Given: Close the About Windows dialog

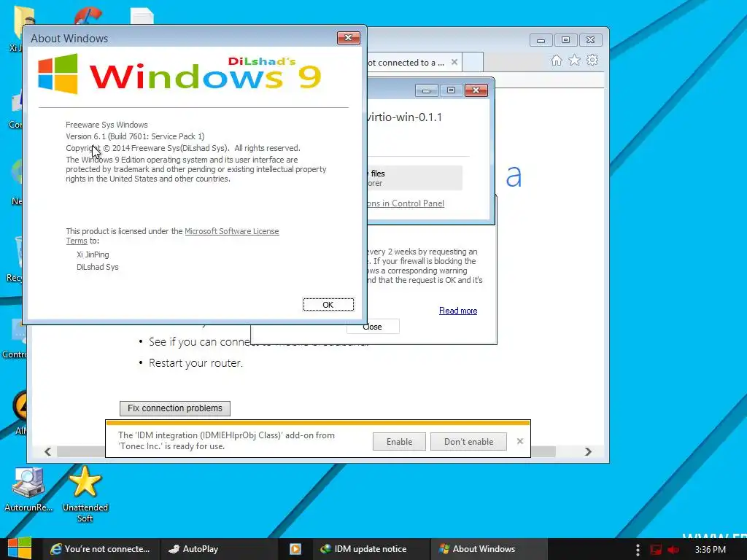Looking at the screenshot, I should 348,38.
